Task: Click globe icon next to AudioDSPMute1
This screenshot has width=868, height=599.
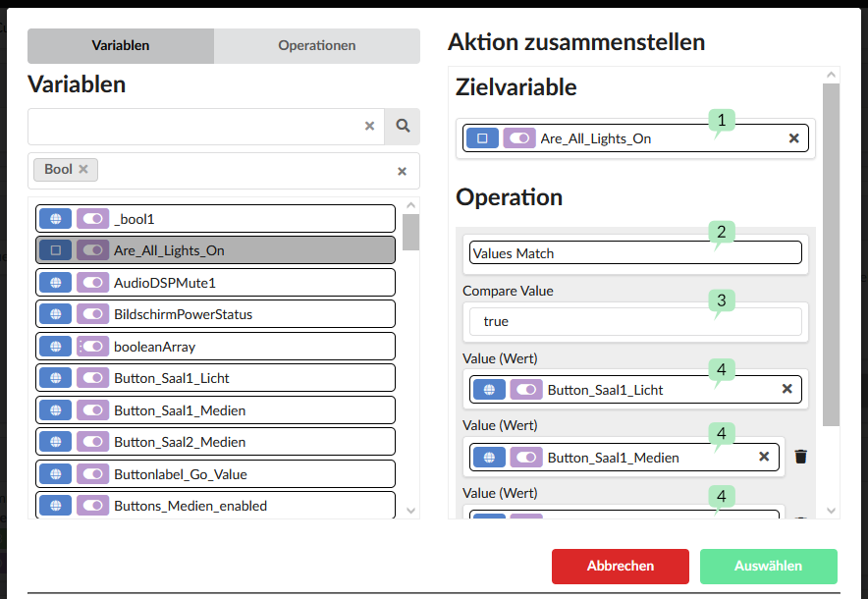Action: tap(55, 283)
